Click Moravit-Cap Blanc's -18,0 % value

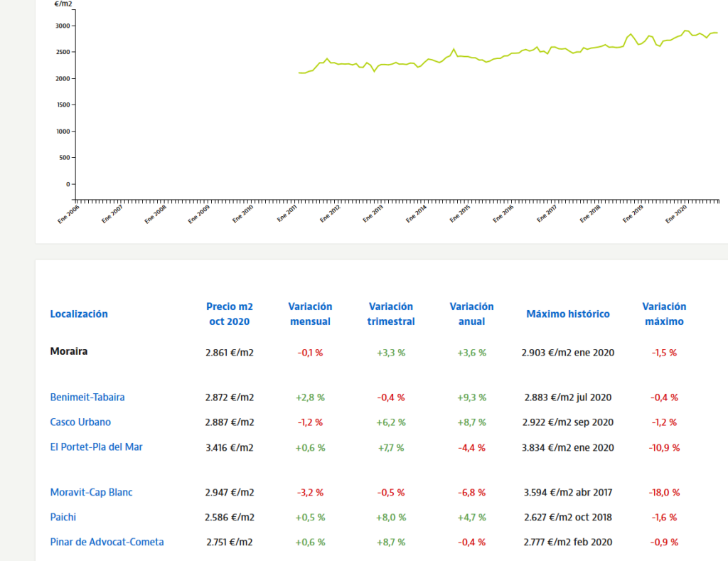[664, 492]
